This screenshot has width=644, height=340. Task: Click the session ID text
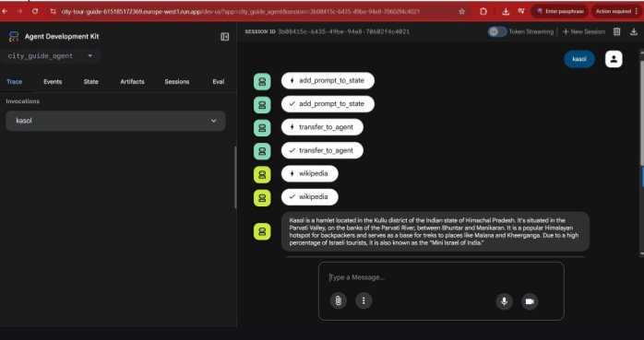coord(343,31)
